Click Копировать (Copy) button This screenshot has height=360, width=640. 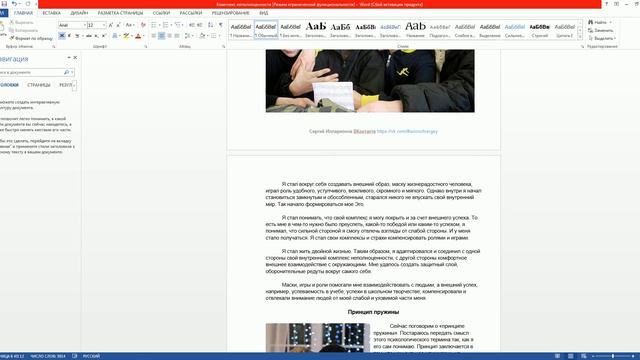tap(23, 30)
